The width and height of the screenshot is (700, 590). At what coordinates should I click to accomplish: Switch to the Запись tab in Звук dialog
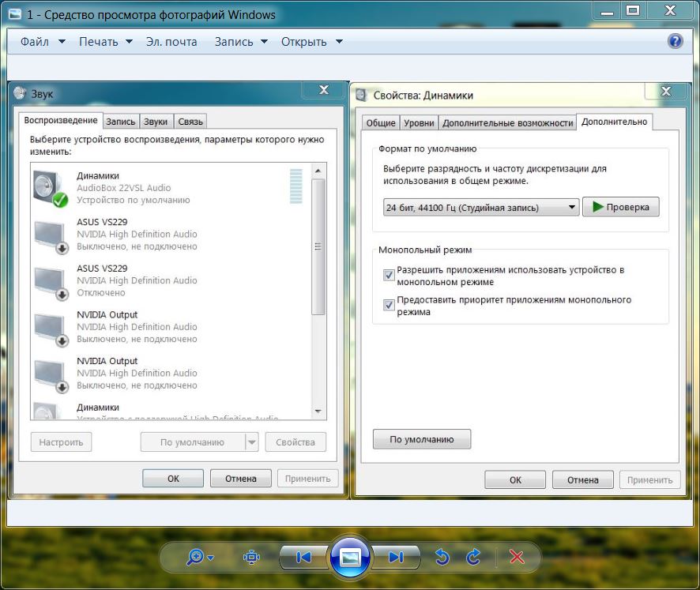[x=121, y=122]
